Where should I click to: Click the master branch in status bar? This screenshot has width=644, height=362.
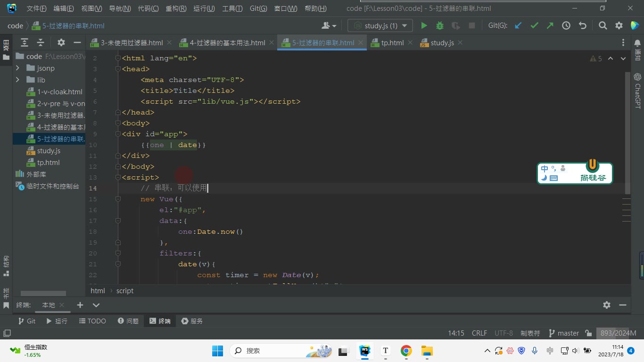(x=564, y=333)
